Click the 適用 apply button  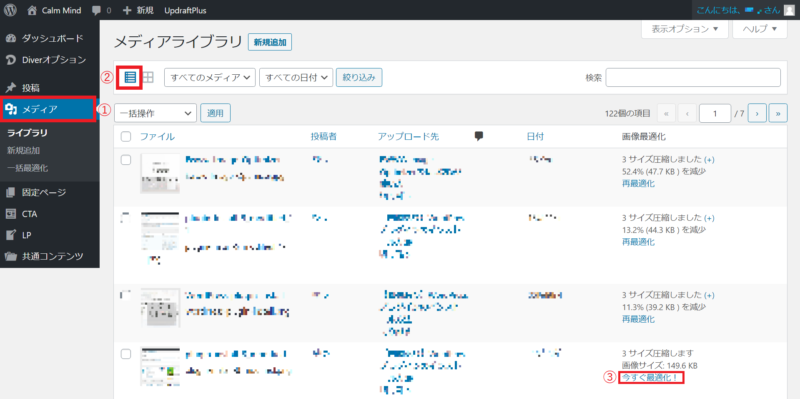(215, 113)
